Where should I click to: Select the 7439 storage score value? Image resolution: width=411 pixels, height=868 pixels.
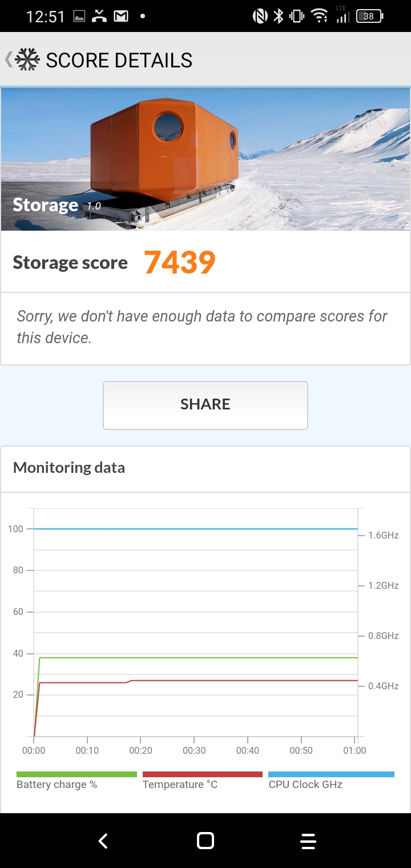pos(180,263)
